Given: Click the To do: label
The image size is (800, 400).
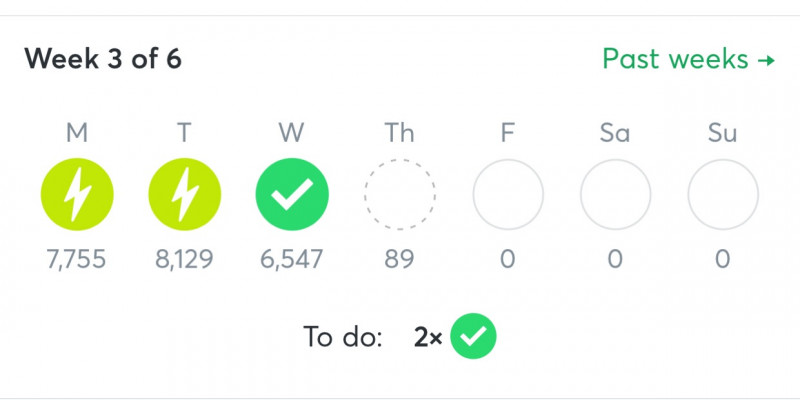Looking at the screenshot, I should click(343, 338).
